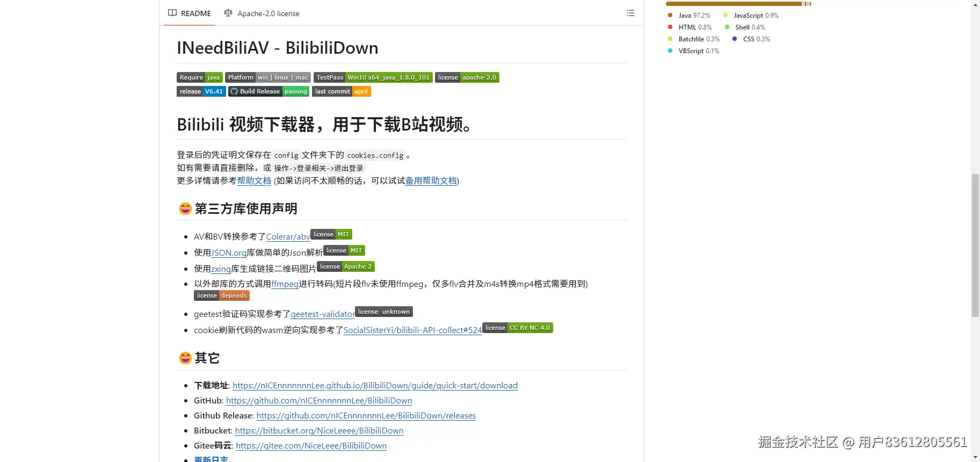The width and height of the screenshot is (980, 462).
Task: Click the 其它 section heading
Action: coord(207,358)
